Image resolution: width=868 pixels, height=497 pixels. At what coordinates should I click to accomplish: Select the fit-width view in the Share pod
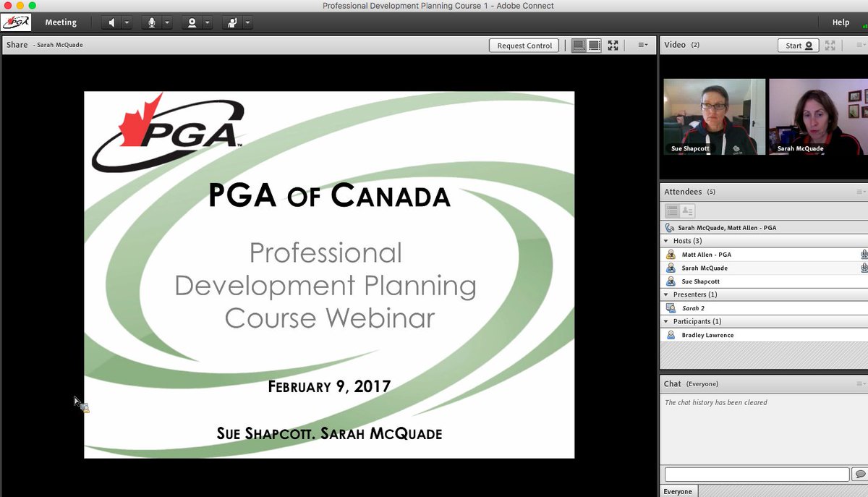click(579, 45)
